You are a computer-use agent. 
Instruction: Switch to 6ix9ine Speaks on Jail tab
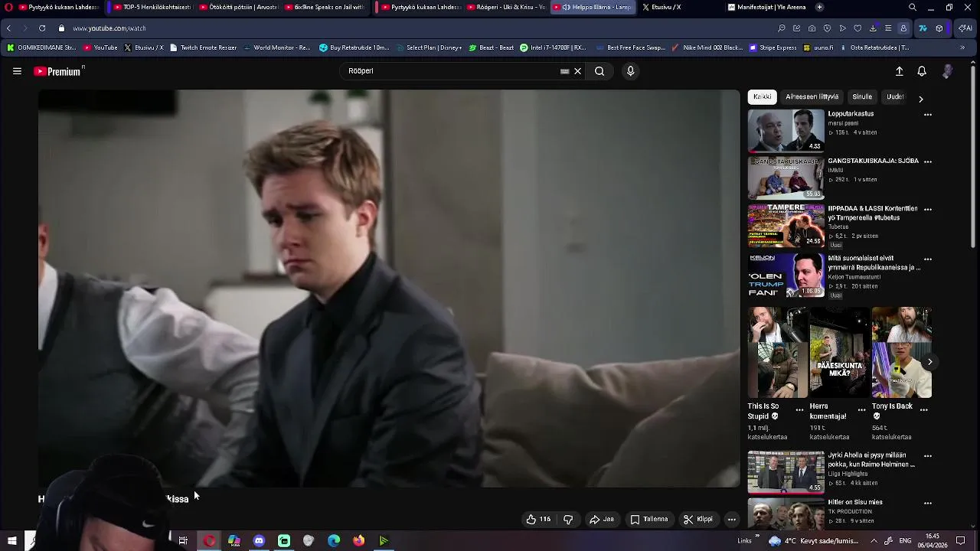coord(323,7)
